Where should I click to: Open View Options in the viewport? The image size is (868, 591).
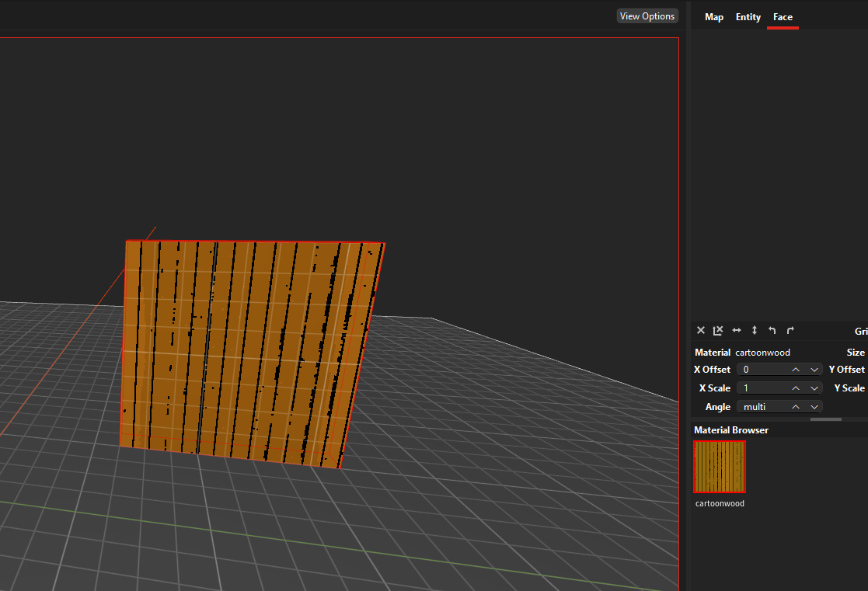coord(647,16)
